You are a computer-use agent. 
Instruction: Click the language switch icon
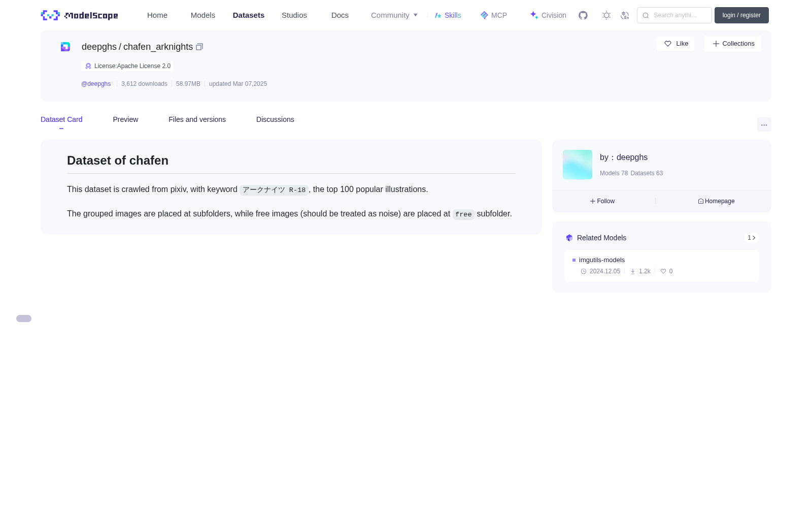[x=625, y=15]
